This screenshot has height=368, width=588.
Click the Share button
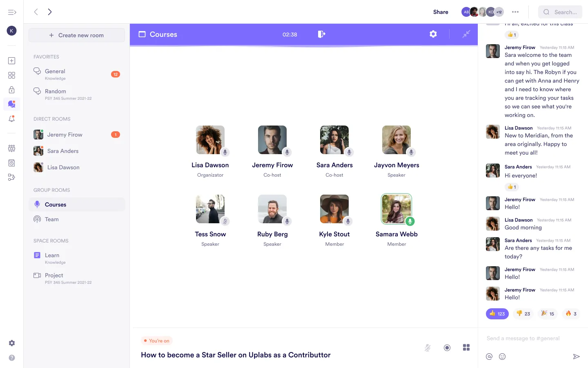click(x=440, y=12)
